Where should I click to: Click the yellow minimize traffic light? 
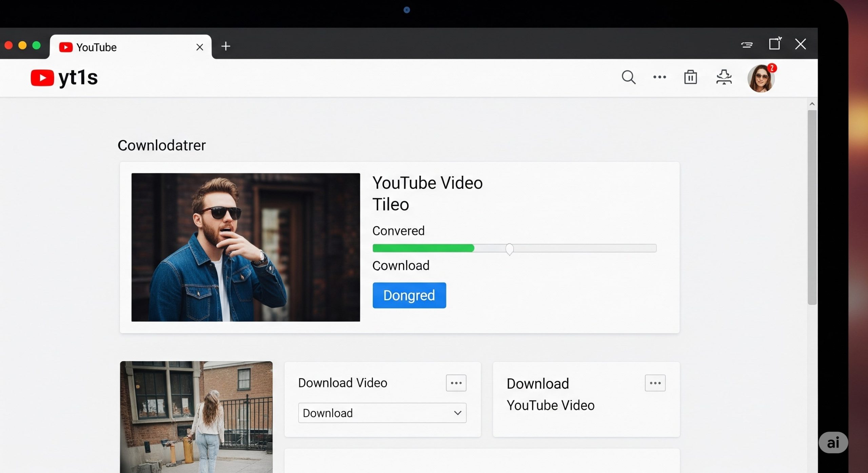(22, 45)
